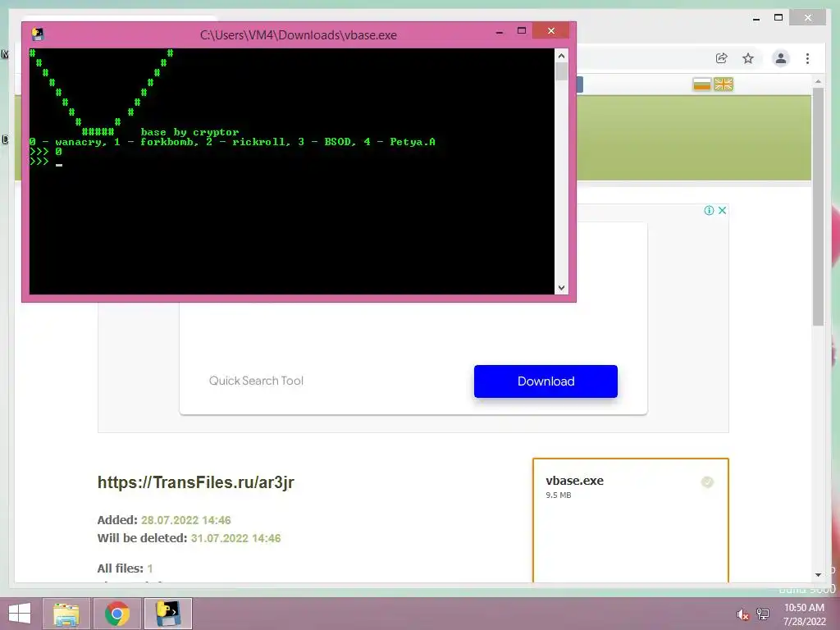Viewport: 840px width, 630px height.
Task: Open Chrome from the taskbar
Action: click(x=117, y=614)
